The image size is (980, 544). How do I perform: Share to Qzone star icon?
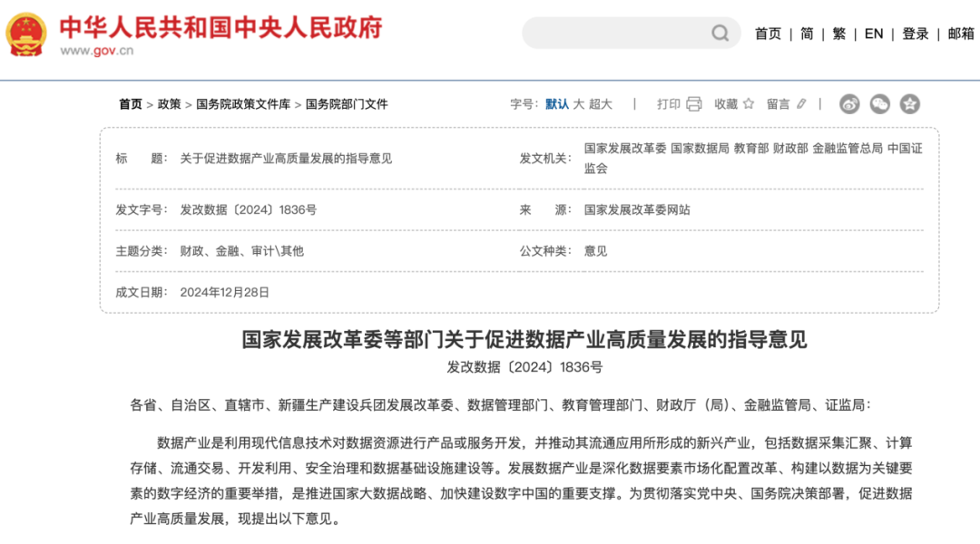pos(910,104)
